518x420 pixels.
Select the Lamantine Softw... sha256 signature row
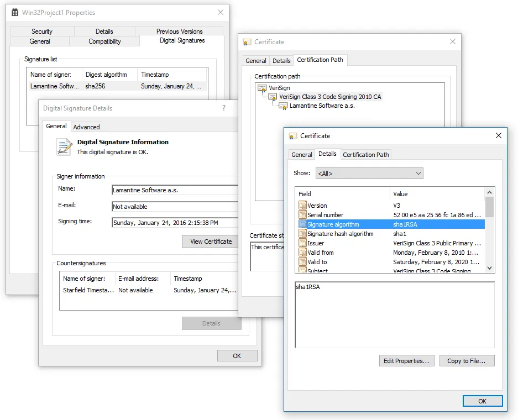tap(117, 86)
